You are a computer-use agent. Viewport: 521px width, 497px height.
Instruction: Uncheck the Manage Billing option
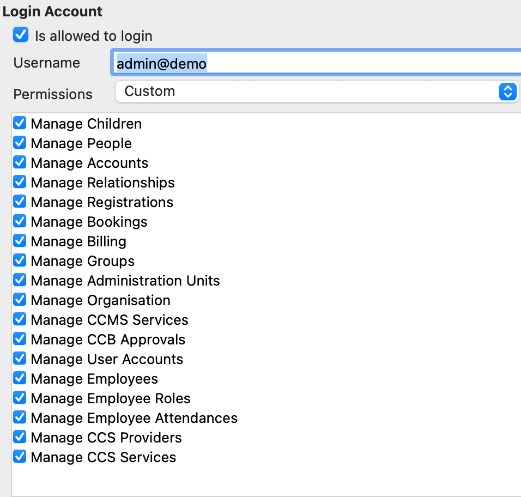pos(20,241)
